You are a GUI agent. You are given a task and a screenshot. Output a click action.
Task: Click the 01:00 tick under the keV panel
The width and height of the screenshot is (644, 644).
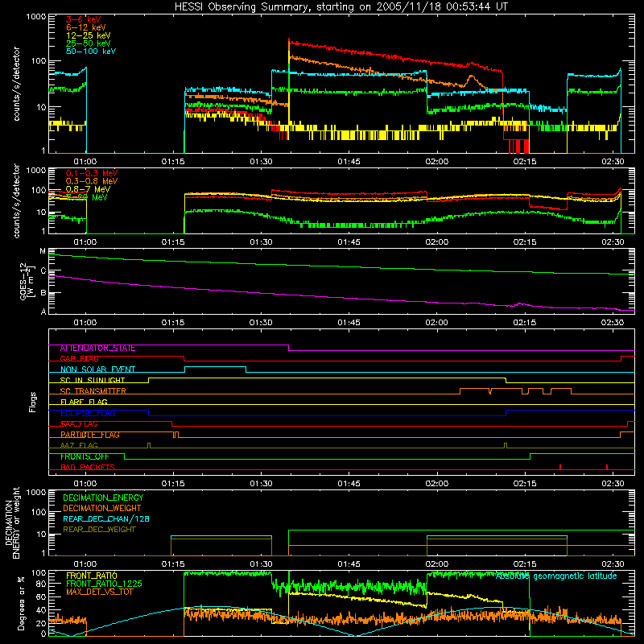(85, 162)
